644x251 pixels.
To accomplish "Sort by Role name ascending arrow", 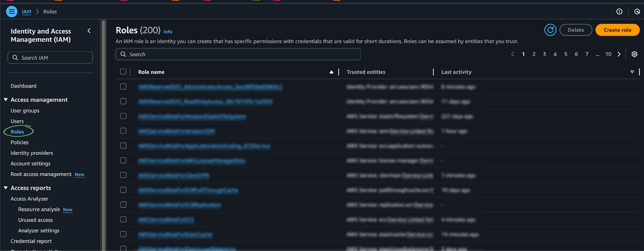I will [331, 72].
